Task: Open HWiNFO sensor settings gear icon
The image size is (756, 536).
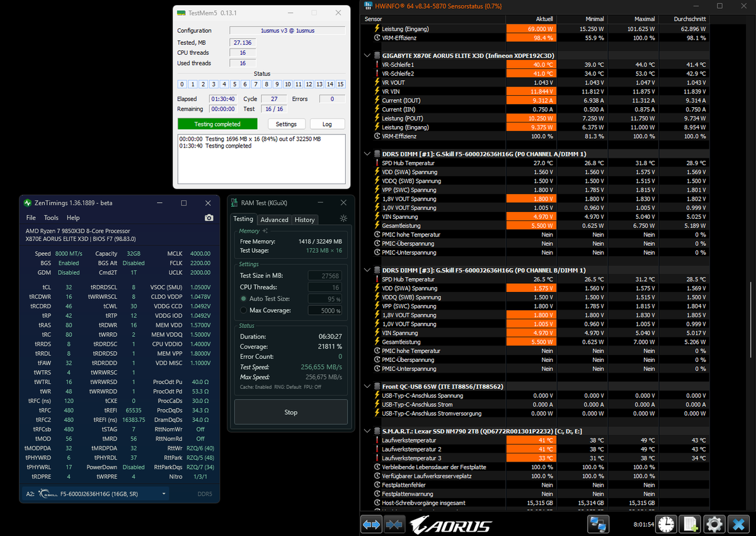Action: coord(714,525)
